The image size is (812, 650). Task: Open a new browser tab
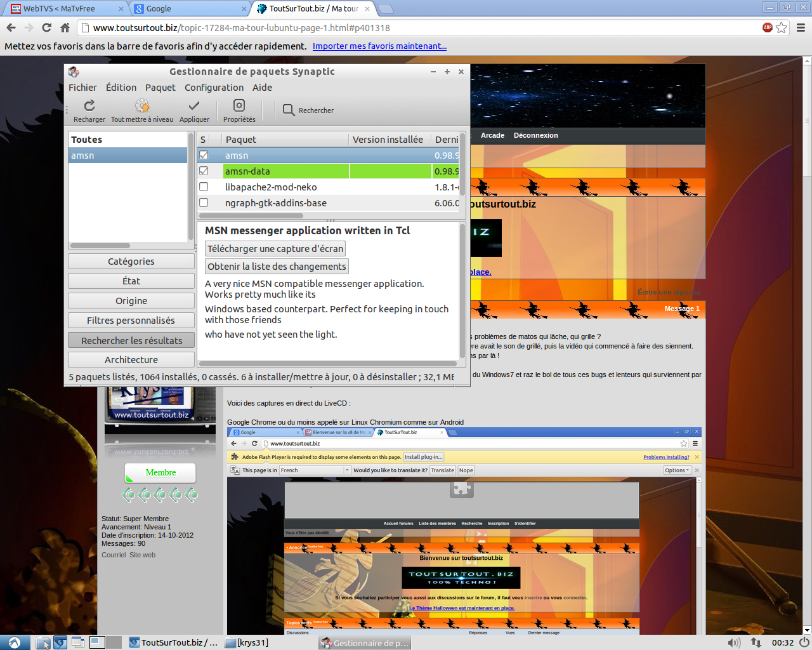(x=386, y=9)
